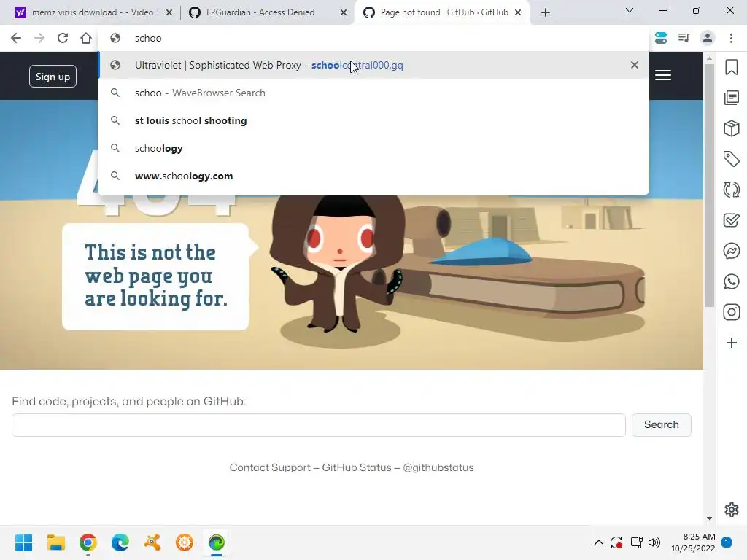This screenshot has width=747, height=560.
Task: Close the E2Guardian Access Denied tab
Action: click(x=343, y=13)
